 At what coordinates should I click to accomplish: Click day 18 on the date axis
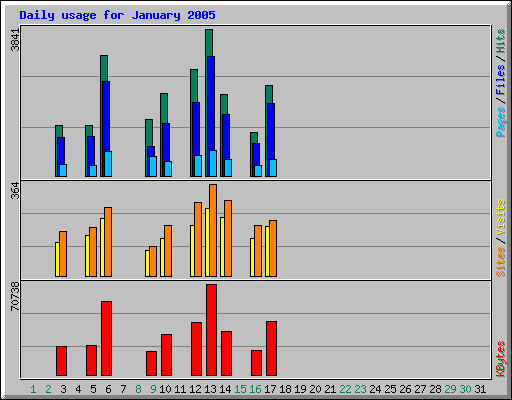click(x=285, y=389)
